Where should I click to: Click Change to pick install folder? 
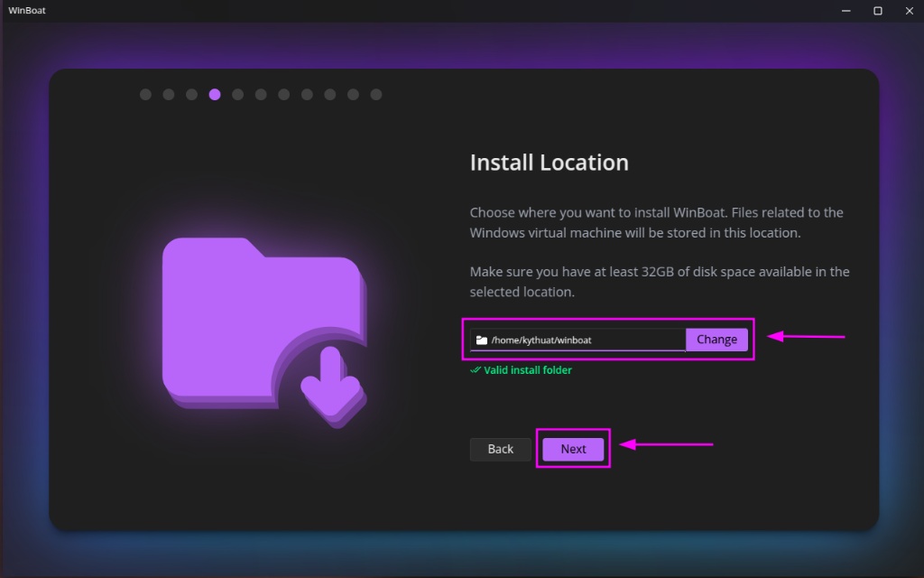(x=716, y=340)
